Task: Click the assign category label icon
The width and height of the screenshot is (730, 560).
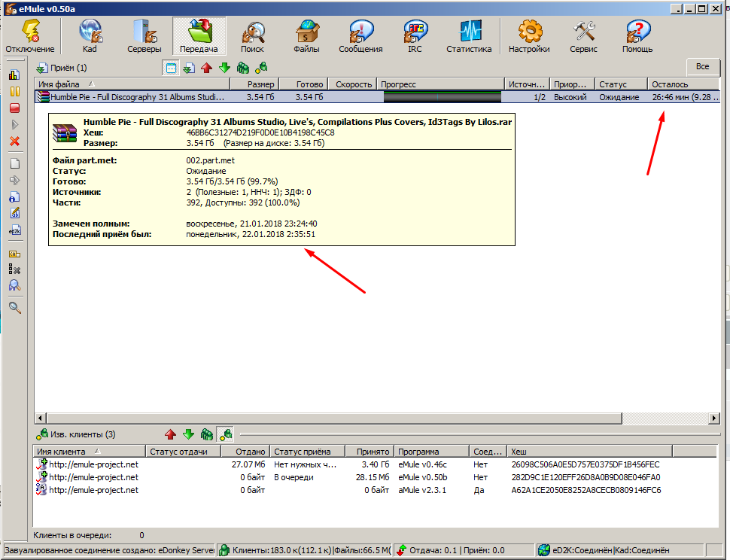Action: tap(14, 254)
